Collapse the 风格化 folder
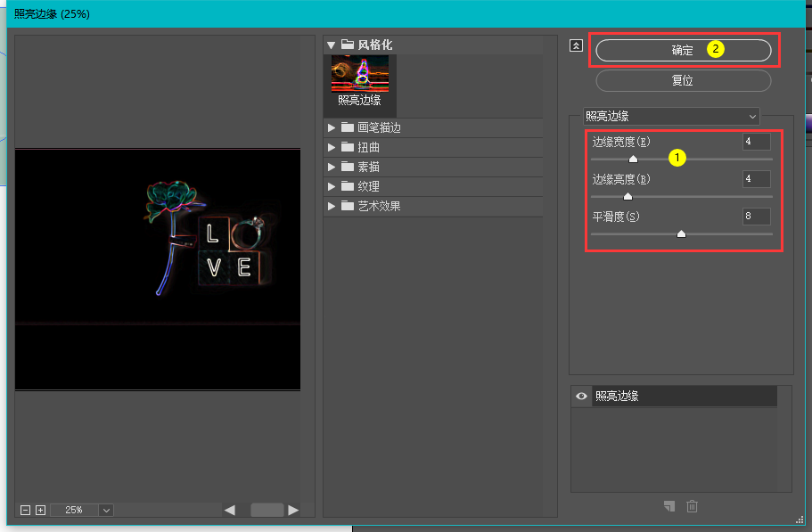The image size is (812, 532). [x=331, y=45]
